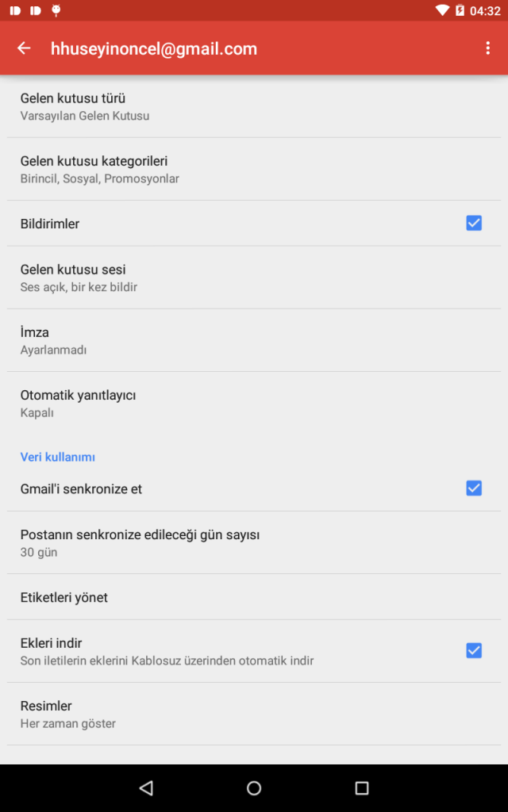The image size is (508, 812).
Task: Open Resimler display option
Action: 254,714
